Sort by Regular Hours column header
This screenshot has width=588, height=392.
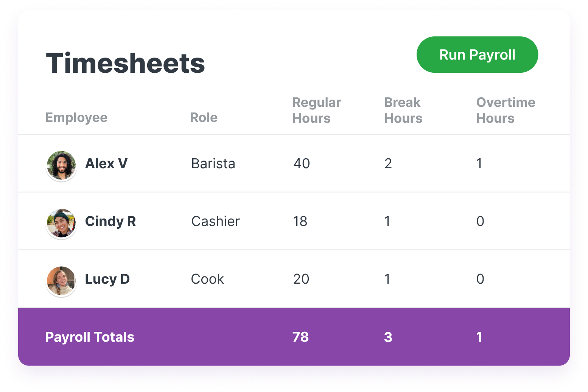317,110
